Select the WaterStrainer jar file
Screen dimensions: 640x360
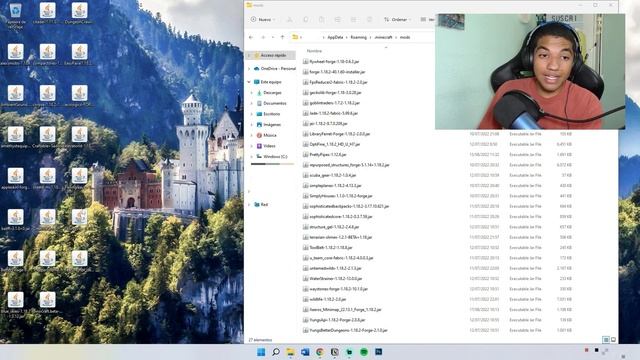pos(332,278)
